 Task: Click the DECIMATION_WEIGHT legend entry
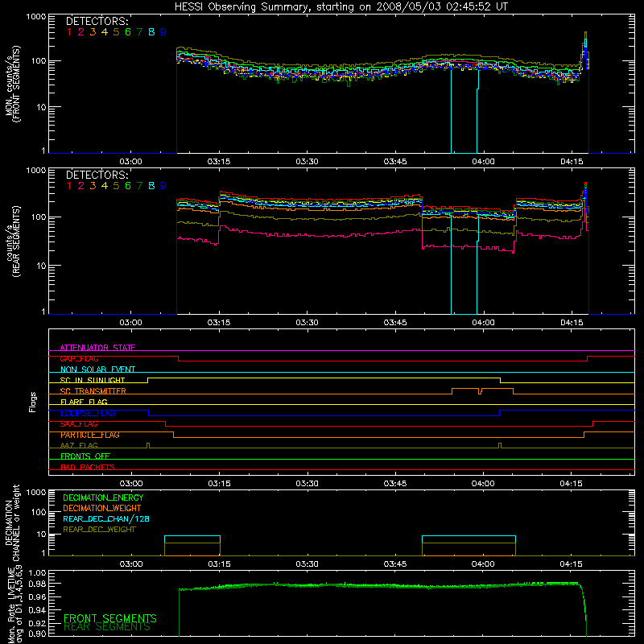102,508
